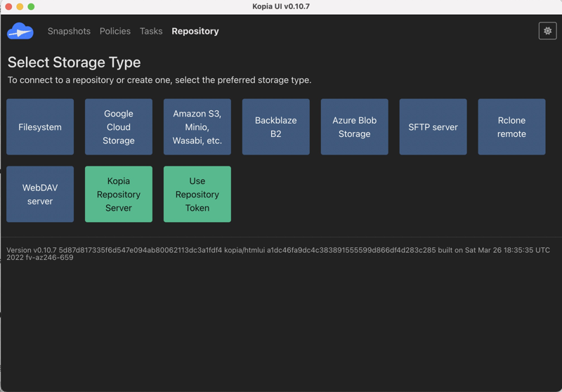
Task: Pick WebDAV server storage
Action: point(40,194)
